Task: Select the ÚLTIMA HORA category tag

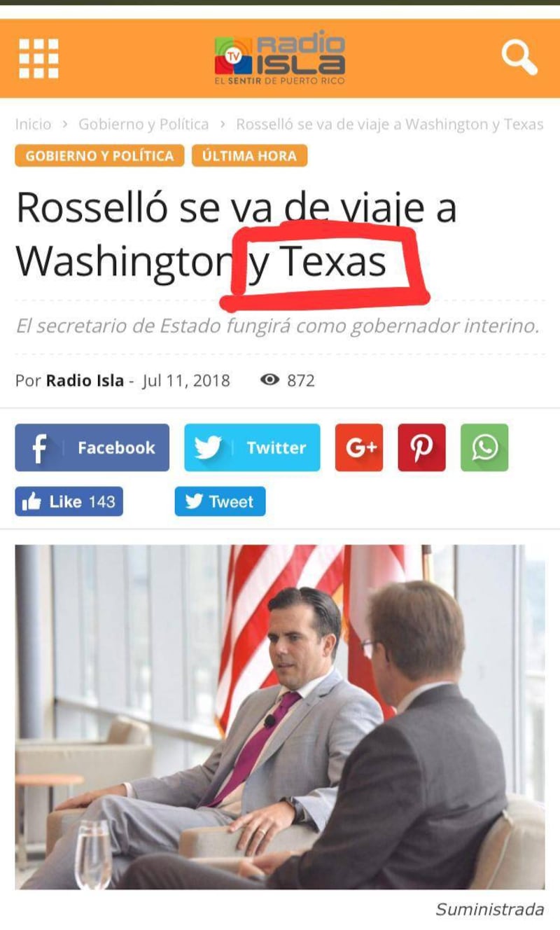Action: coord(249,155)
